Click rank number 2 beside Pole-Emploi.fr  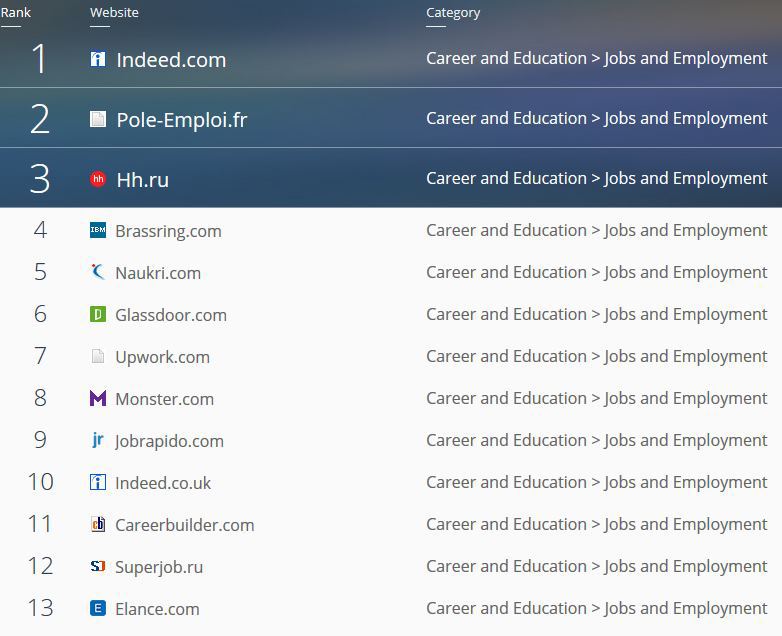39,119
